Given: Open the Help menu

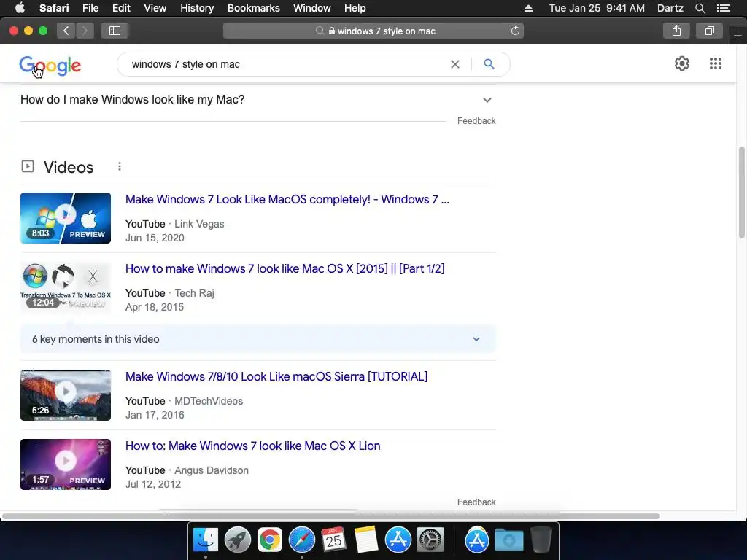Looking at the screenshot, I should [x=355, y=8].
